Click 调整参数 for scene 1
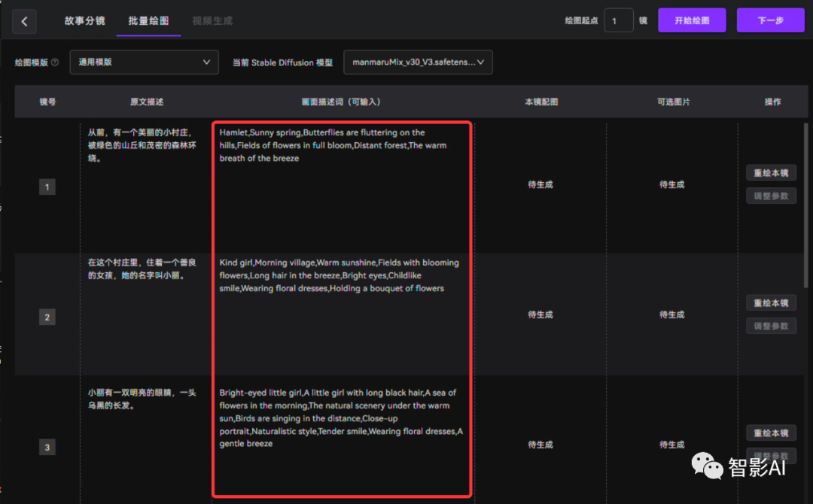 pyautogui.click(x=771, y=196)
